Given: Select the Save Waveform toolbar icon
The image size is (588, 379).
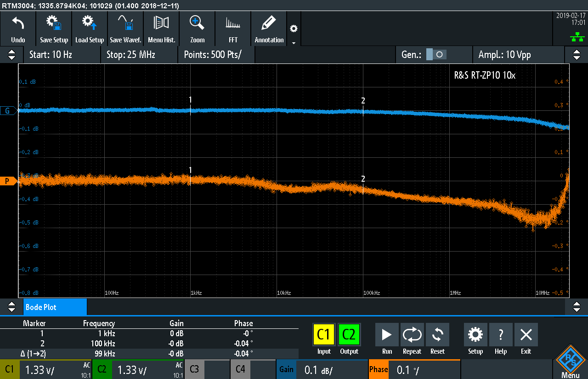Looking at the screenshot, I should point(125,29).
